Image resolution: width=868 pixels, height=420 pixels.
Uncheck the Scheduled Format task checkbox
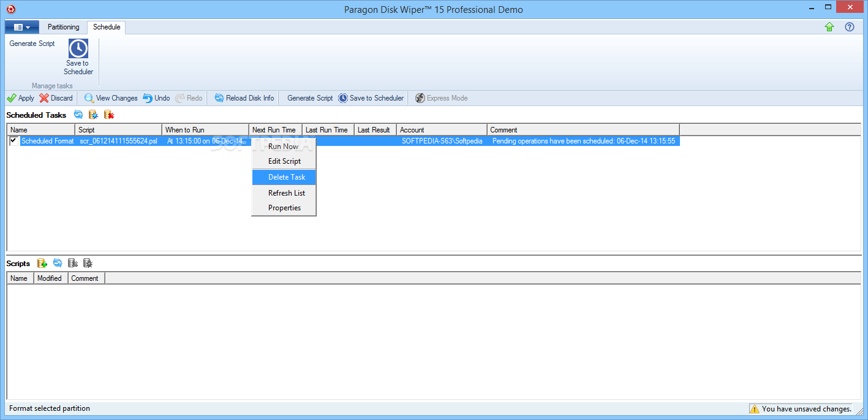13,141
